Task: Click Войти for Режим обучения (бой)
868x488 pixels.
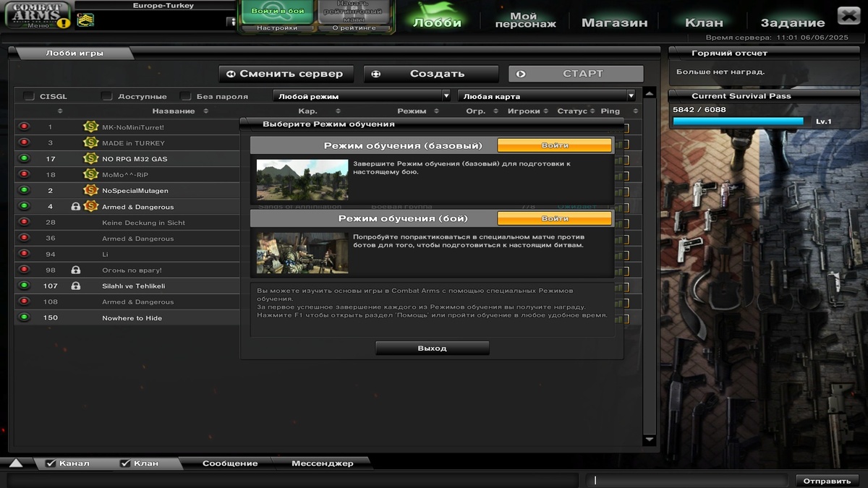Action: 555,218
